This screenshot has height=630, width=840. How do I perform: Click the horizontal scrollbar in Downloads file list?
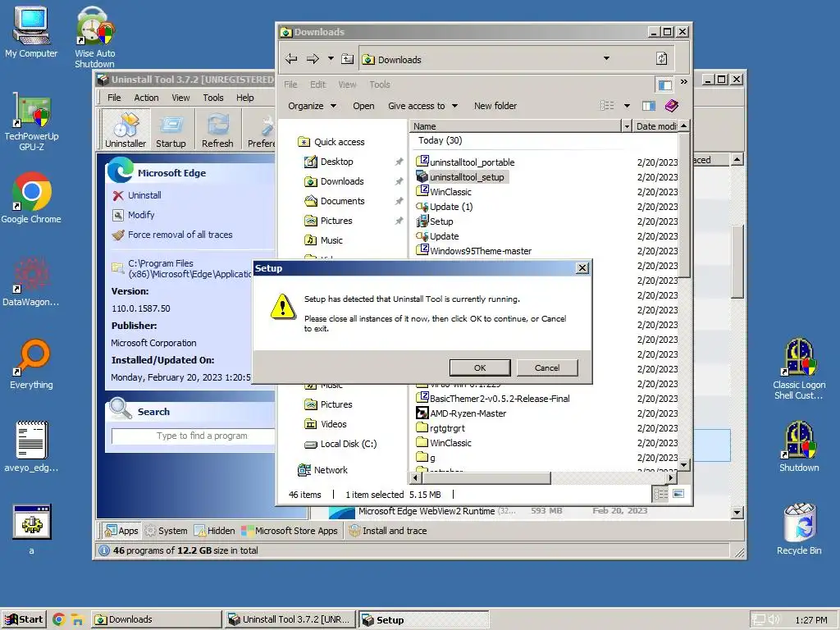(x=486, y=477)
